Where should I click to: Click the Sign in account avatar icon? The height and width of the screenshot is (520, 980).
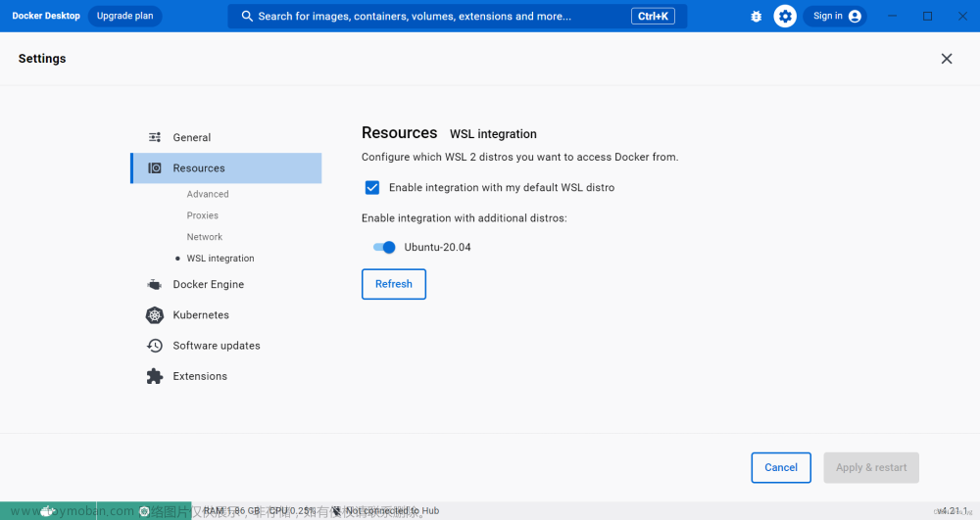click(855, 17)
